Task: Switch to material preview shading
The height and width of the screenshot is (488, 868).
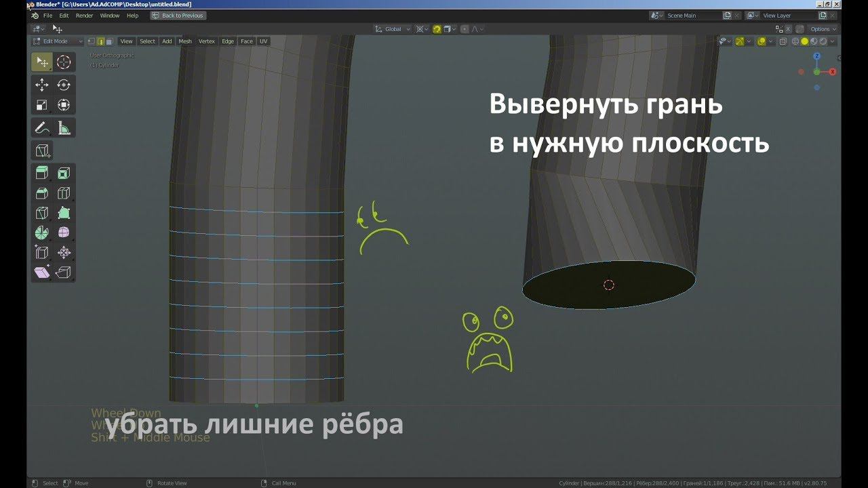Action: [814, 41]
